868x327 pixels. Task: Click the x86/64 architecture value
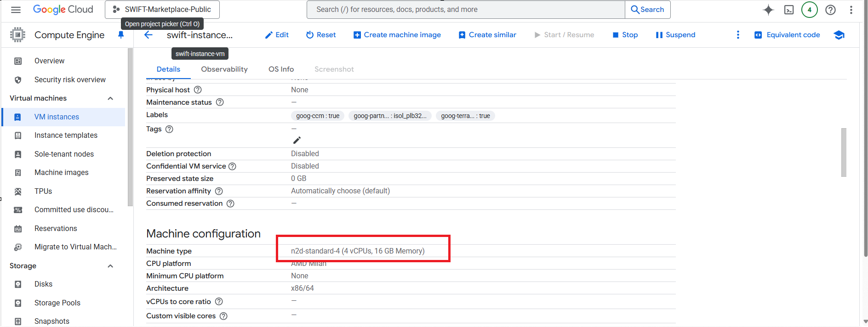coord(303,288)
